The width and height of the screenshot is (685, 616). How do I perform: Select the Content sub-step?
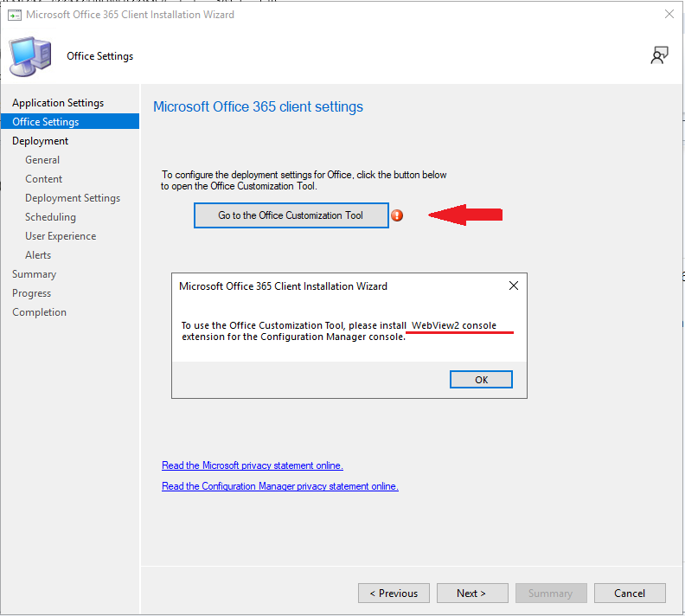point(44,179)
